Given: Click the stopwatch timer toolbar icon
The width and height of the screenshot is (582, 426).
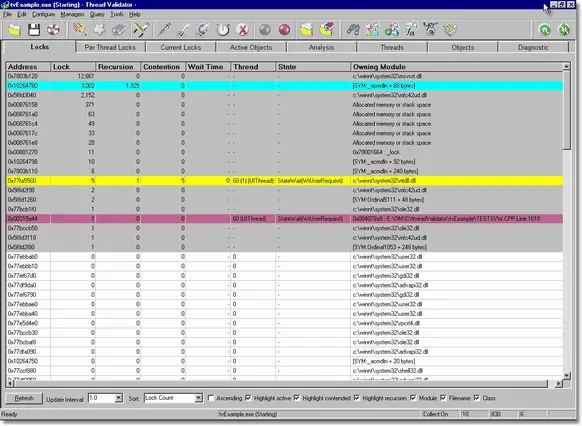Looking at the screenshot, I should [x=223, y=30].
